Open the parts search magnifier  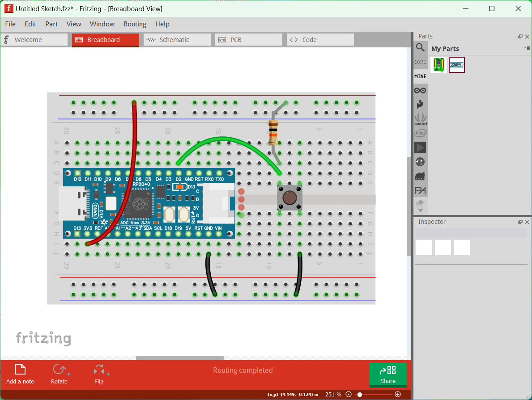420,48
